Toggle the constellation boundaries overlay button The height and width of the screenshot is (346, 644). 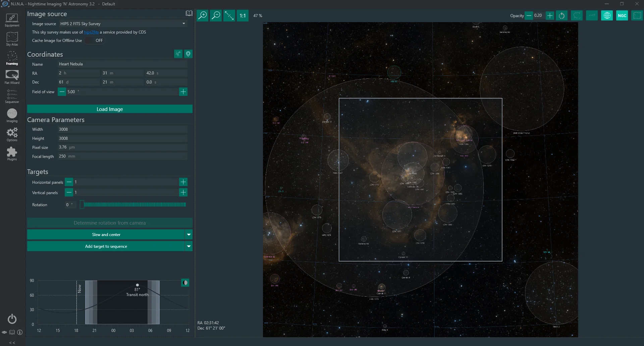(x=577, y=15)
